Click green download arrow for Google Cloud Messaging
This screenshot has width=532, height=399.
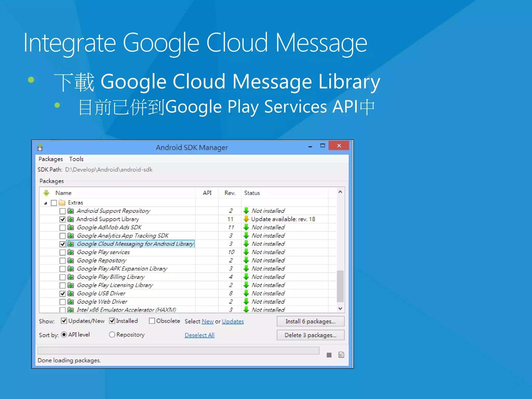click(x=246, y=244)
